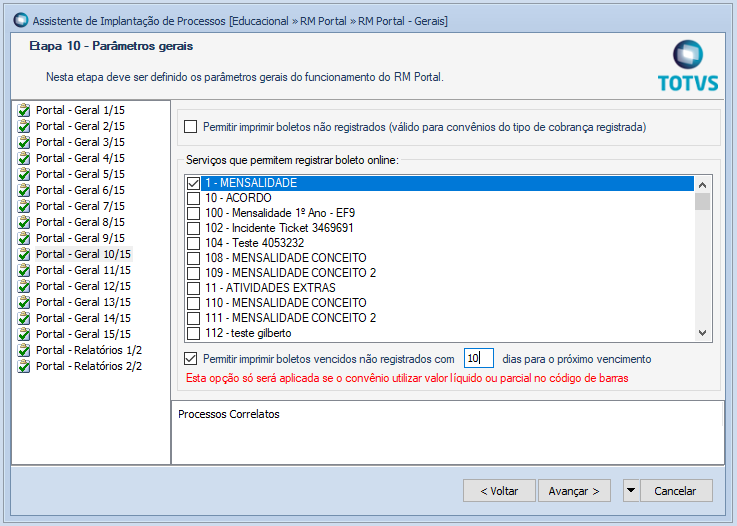Click the services list scrollbar thumb

coord(703,201)
